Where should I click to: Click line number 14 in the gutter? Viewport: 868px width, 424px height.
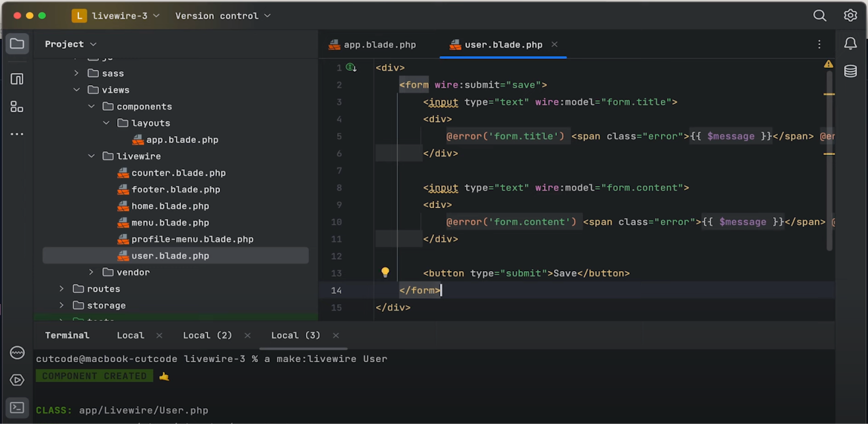click(336, 290)
